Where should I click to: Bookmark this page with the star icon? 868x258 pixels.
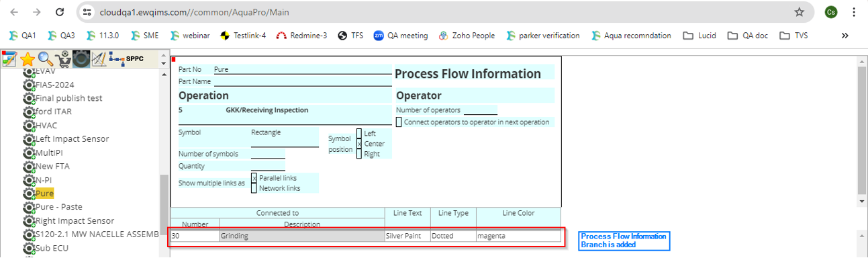click(x=799, y=12)
